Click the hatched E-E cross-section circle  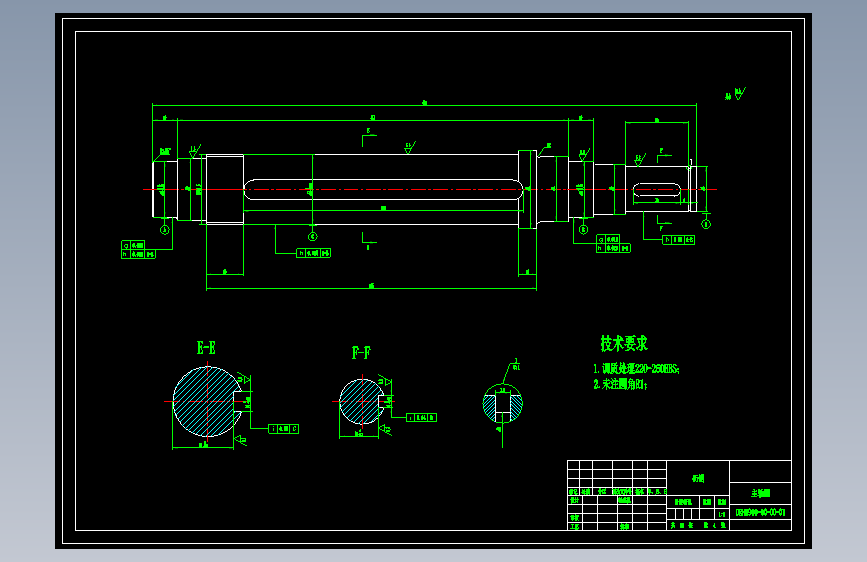[207, 402]
